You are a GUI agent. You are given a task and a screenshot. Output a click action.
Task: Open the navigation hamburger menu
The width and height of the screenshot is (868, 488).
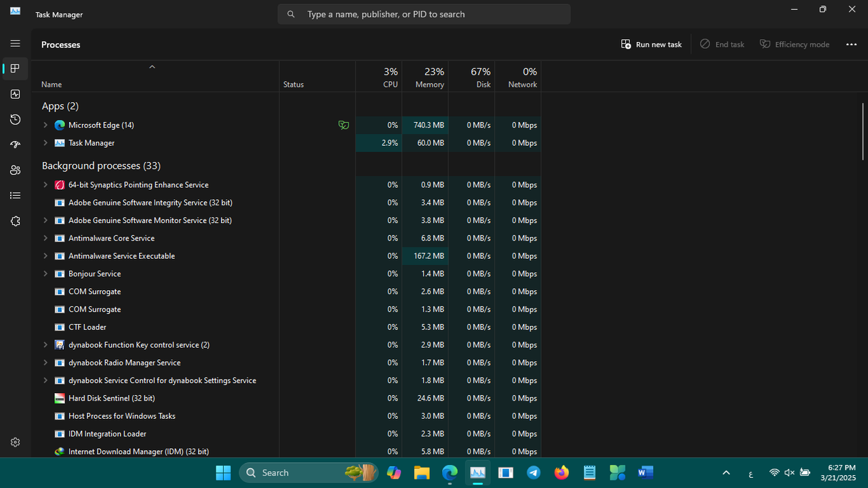[x=15, y=43]
